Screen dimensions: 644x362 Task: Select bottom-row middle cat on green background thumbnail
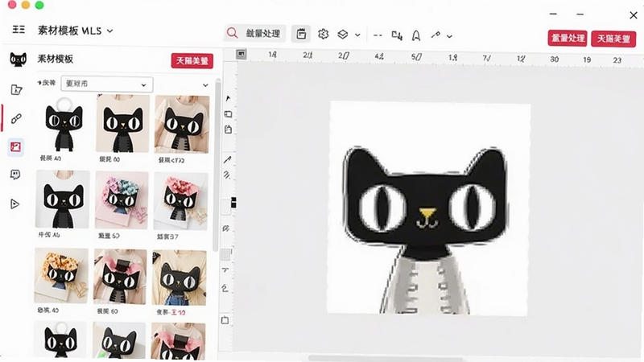119,340
